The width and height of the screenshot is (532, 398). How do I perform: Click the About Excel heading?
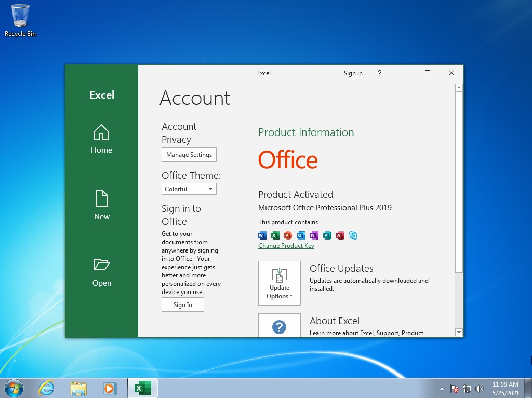click(335, 321)
